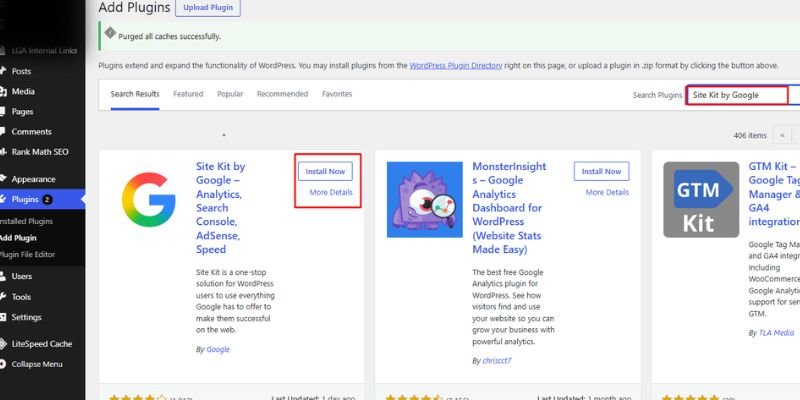
Task: Click the Users person icon
Action: (3, 276)
